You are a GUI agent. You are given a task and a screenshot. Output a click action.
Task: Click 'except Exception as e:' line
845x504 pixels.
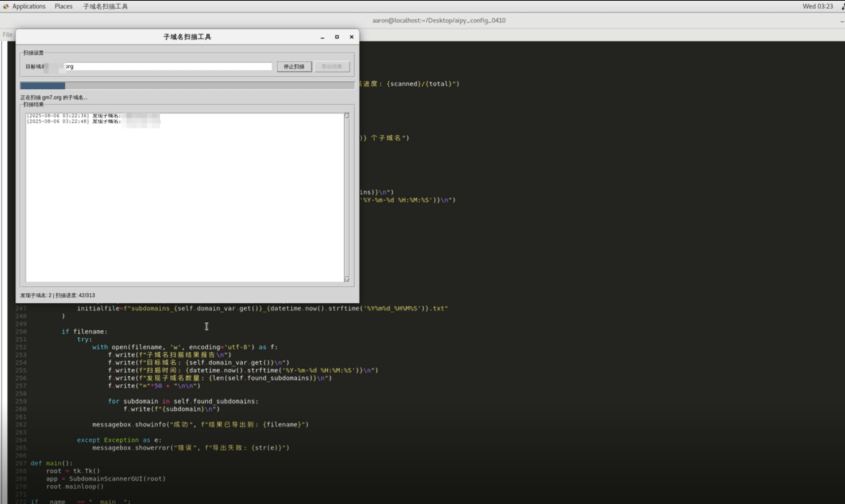coord(119,440)
